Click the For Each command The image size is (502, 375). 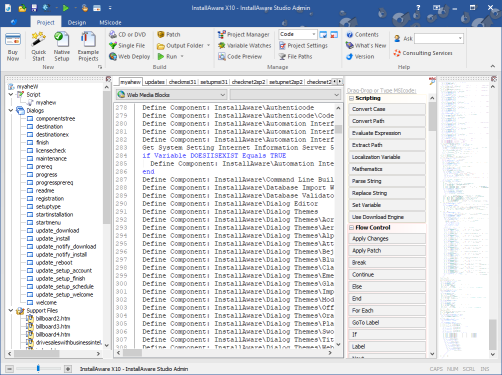(387, 311)
